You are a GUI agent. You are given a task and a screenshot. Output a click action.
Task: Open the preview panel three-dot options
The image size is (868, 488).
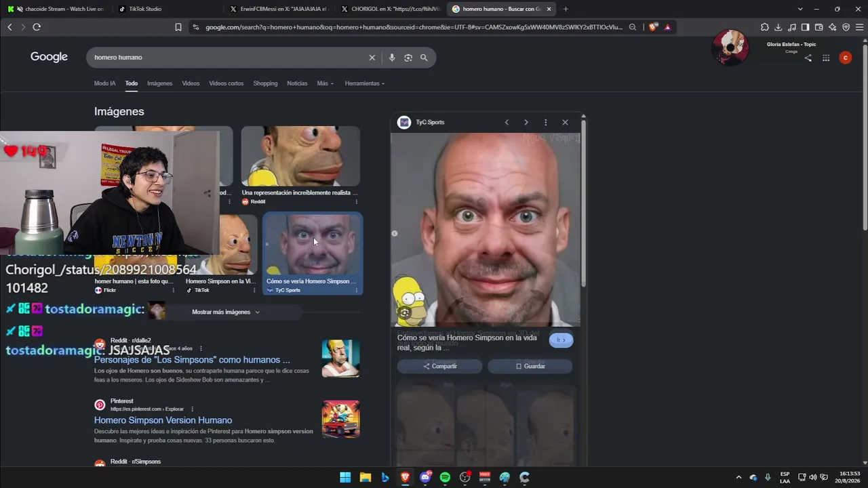tap(545, 122)
